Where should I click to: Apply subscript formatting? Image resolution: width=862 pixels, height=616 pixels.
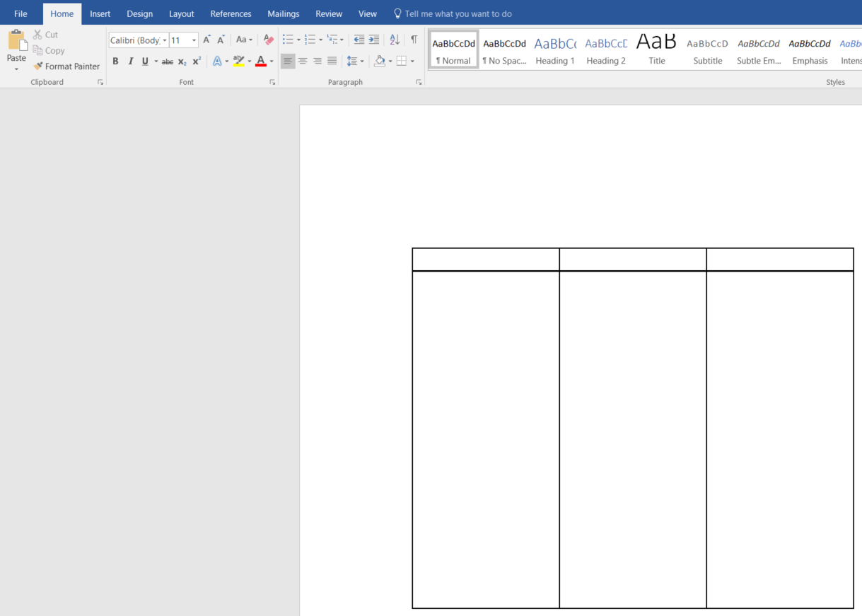click(x=182, y=62)
